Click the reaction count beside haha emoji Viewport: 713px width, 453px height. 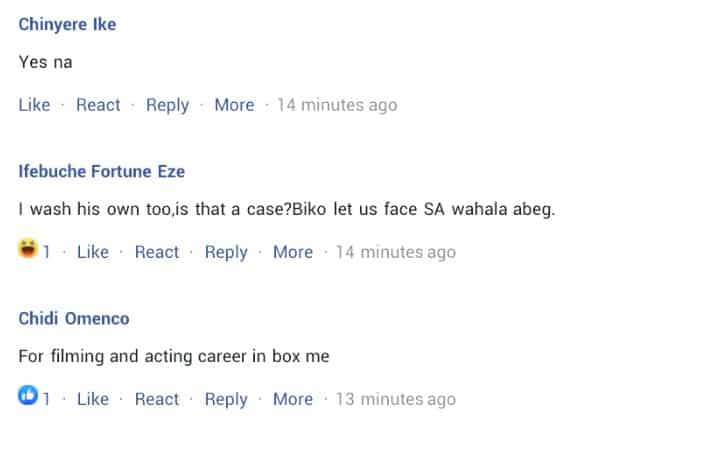(46, 252)
